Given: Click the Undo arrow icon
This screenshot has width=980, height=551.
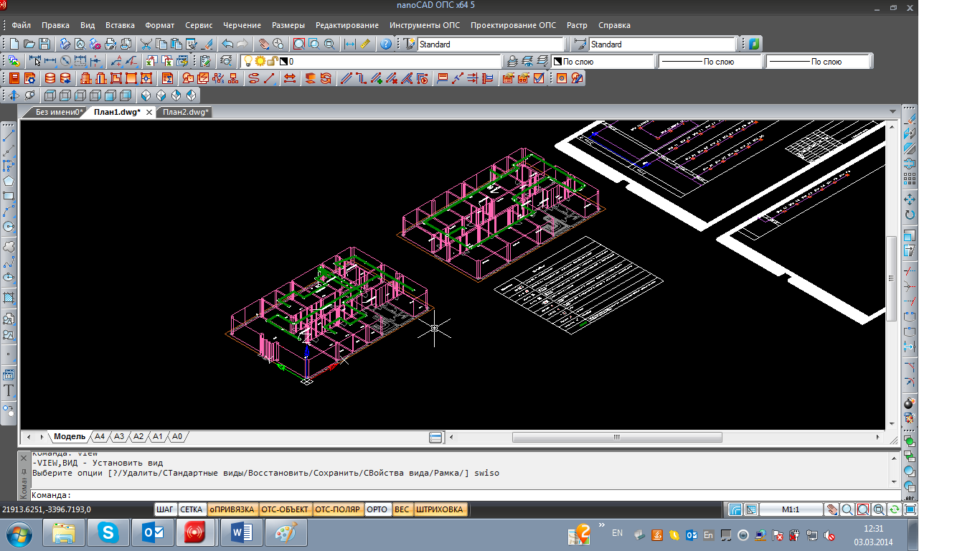Looking at the screenshot, I should tap(227, 44).
